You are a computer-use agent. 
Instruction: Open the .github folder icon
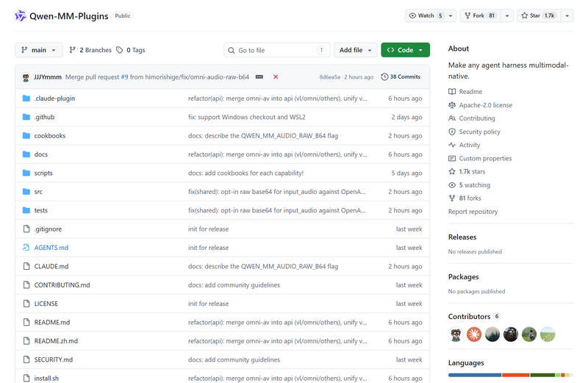coord(26,117)
